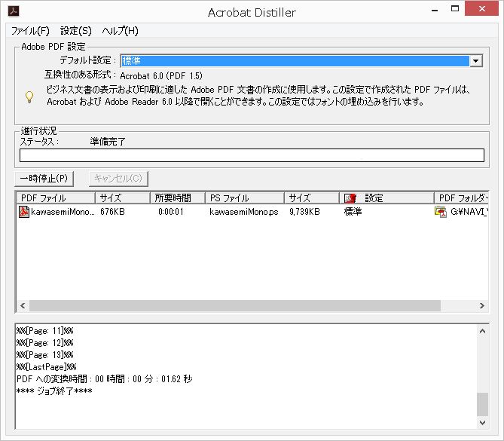Viewport: 504px width, 441px height.
Task: Click the job list right scroll arrow
Action: [x=482, y=305]
